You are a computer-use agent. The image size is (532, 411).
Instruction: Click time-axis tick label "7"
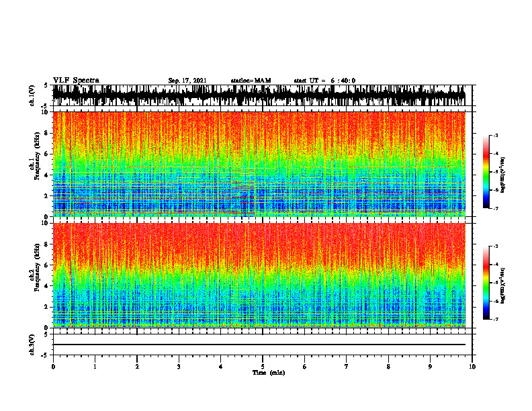tap(347, 367)
